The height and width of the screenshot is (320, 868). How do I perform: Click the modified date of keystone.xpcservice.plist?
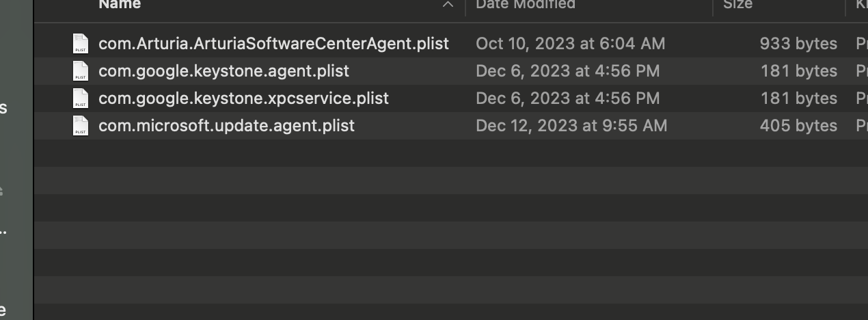click(567, 98)
